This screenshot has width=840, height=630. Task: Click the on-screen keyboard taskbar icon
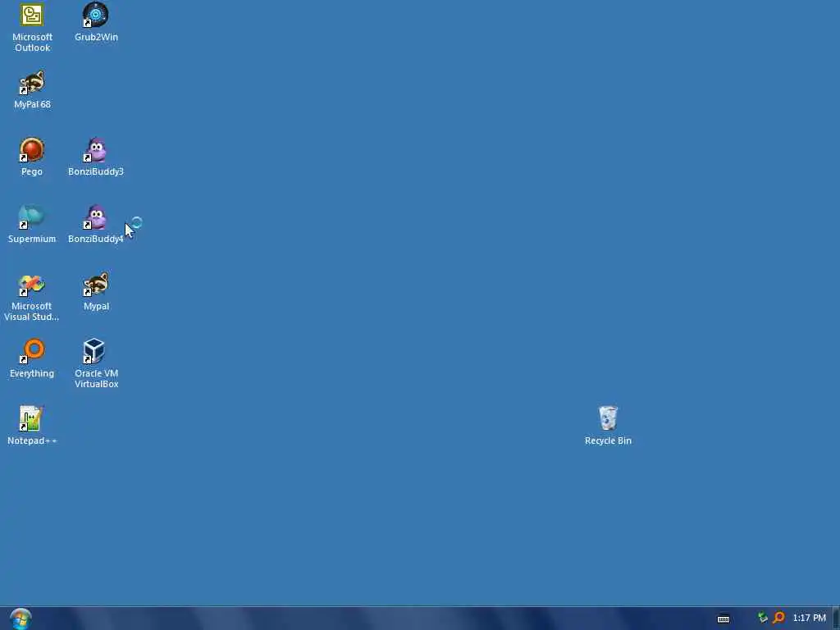(724, 619)
